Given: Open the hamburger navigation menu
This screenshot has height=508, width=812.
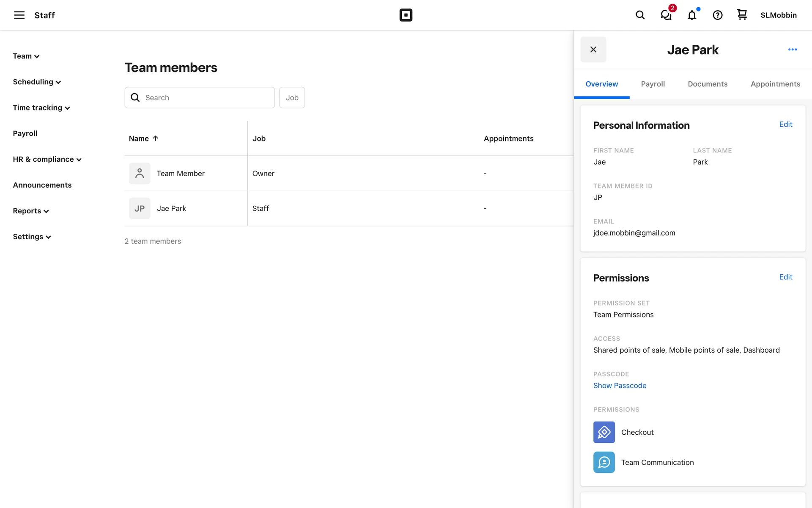Looking at the screenshot, I should pos(19,15).
